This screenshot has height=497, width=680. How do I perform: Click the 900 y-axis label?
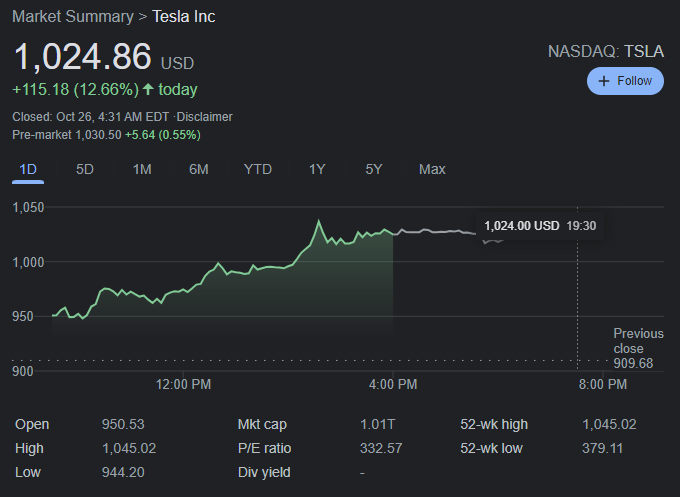23,371
